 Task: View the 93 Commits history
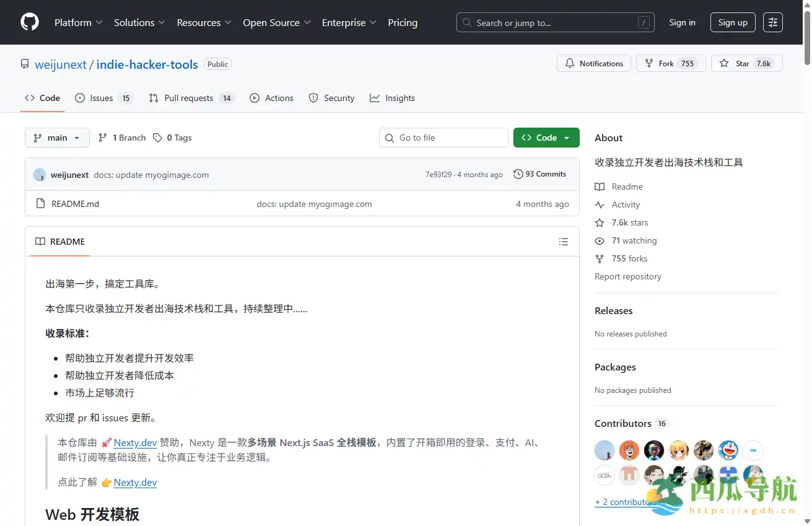click(539, 174)
